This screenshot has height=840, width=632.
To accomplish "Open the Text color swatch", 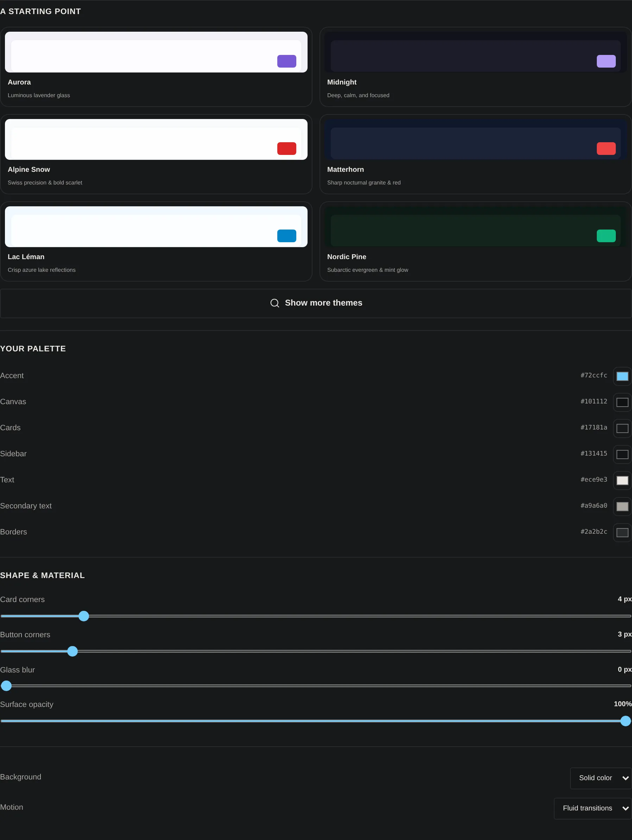I will [622, 481].
